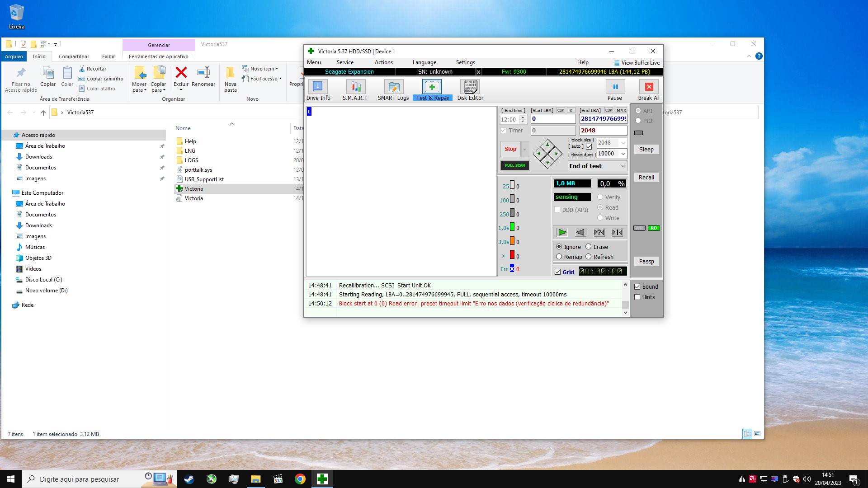This screenshot has width=868, height=488.
Task: Click the Explorer help question mark icon
Action: pos(759,56)
